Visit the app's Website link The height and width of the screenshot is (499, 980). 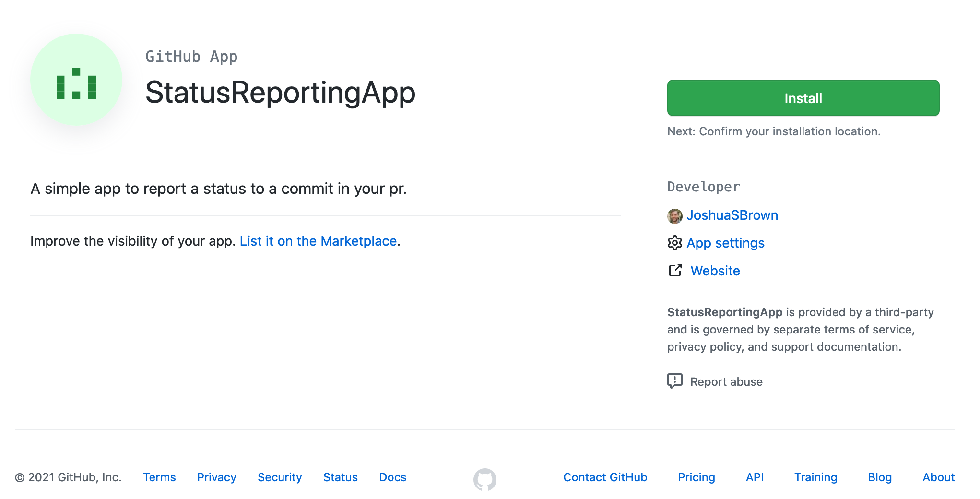pos(715,271)
